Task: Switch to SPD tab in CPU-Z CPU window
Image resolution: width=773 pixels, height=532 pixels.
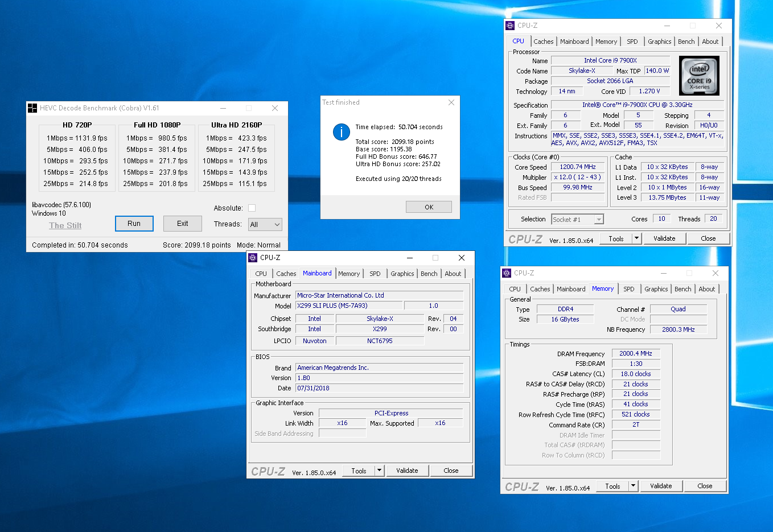Action: pos(632,42)
